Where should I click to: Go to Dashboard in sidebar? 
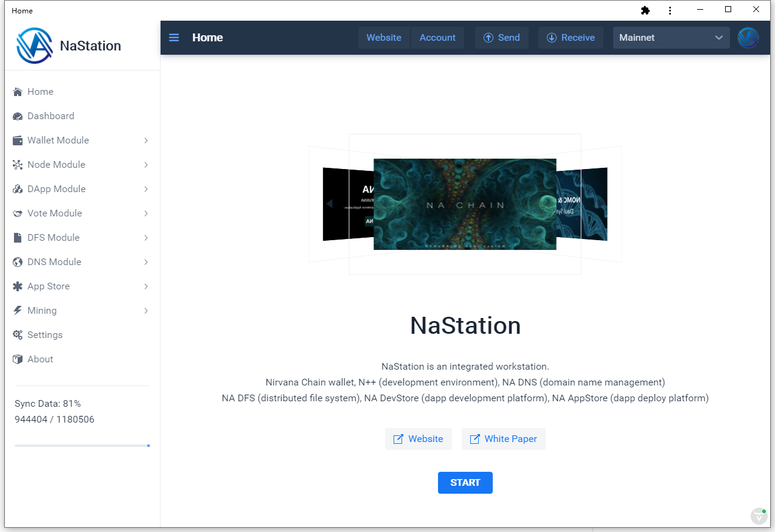pos(50,116)
